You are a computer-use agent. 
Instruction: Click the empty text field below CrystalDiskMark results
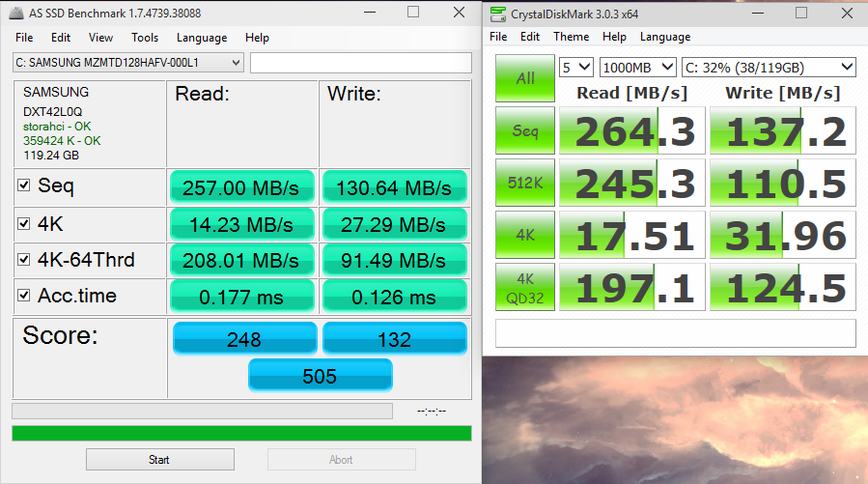coord(675,333)
